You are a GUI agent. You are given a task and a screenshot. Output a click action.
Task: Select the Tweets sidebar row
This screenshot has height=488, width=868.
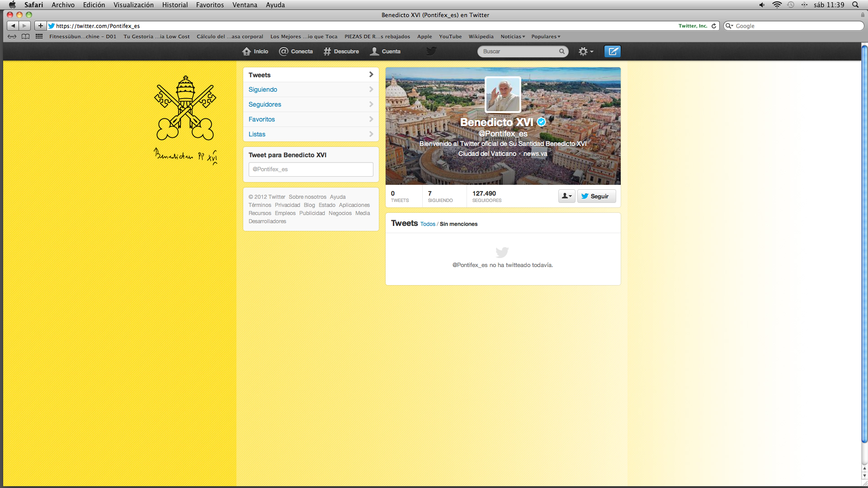click(x=311, y=75)
